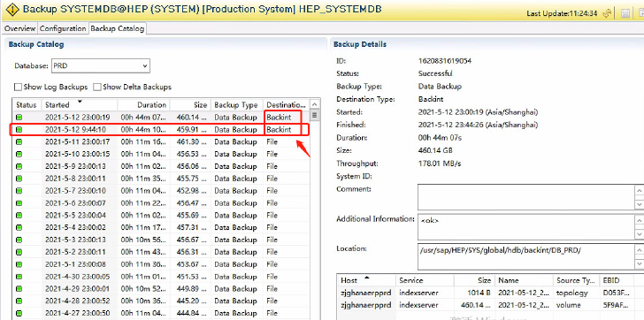Click the backup catalog scrollbar up arrow
644x320 pixels.
(315, 105)
